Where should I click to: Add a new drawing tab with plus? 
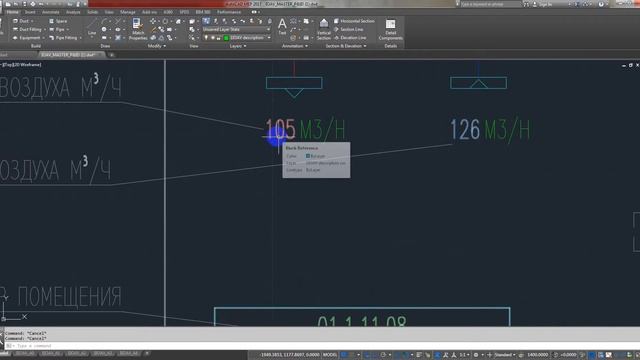111,55
